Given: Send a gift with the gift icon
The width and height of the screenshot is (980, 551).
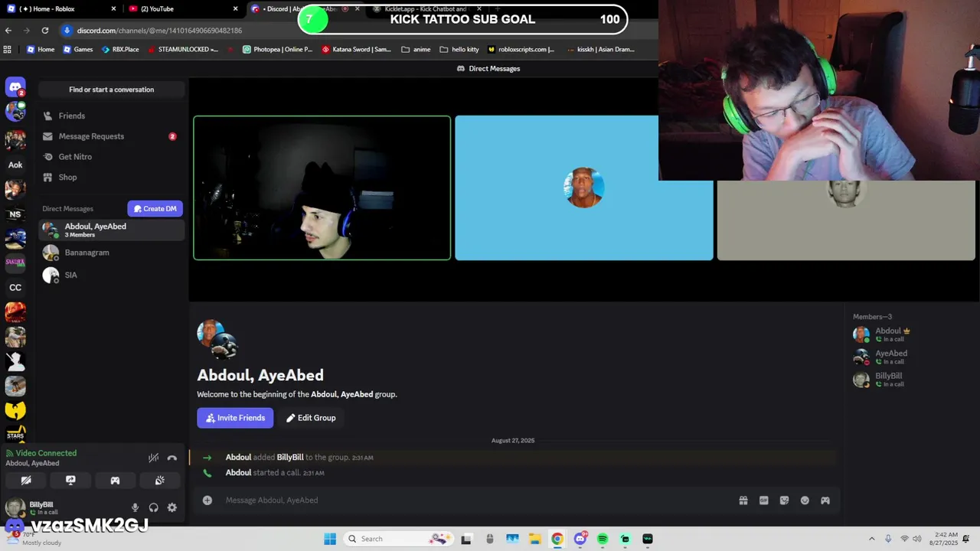Looking at the screenshot, I should pyautogui.click(x=743, y=500).
